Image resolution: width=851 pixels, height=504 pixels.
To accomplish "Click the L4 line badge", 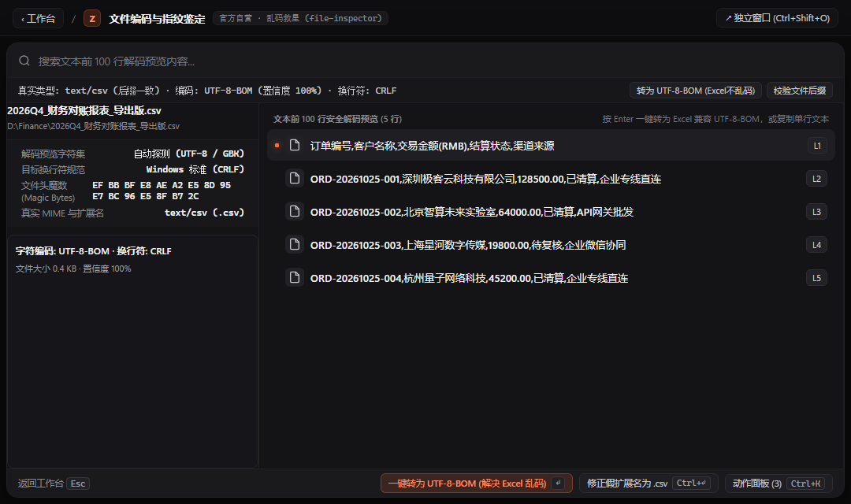I will point(817,245).
